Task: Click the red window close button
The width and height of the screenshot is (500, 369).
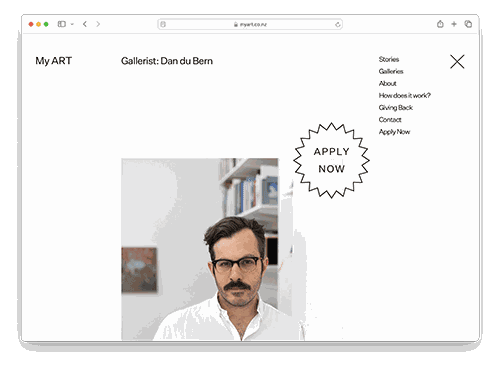Action: coord(31,24)
